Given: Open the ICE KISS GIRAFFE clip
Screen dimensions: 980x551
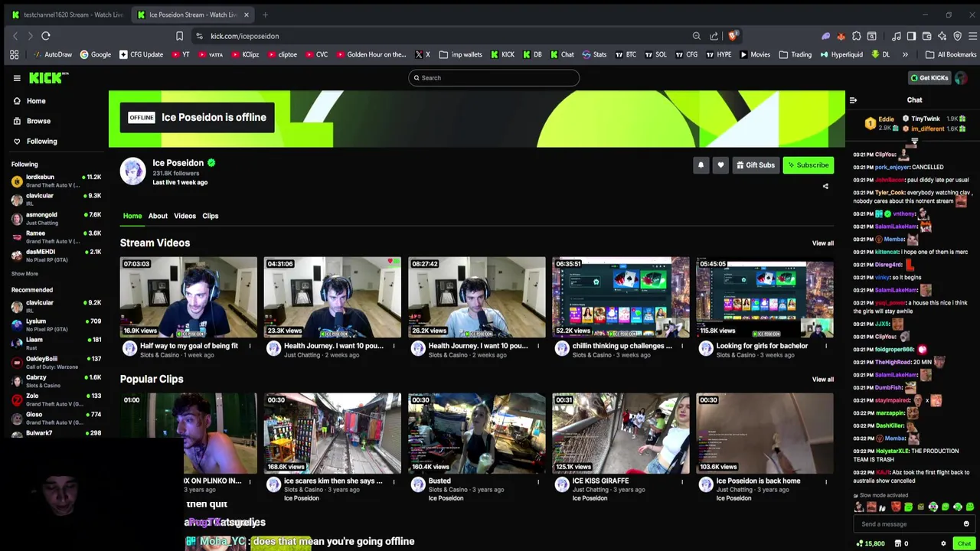Looking at the screenshot, I should tap(621, 433).
